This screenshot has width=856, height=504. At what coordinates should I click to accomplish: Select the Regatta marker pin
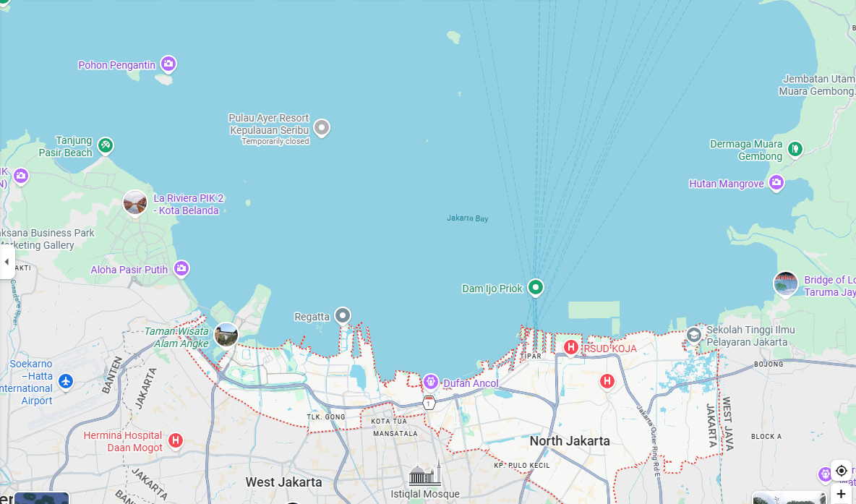tap(342, 315)
